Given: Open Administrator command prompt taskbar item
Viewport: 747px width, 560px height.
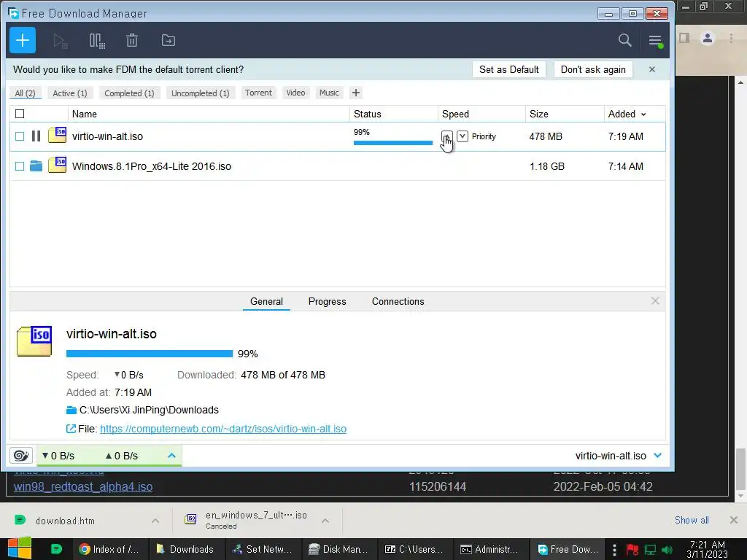Looking at the screenshot, I should point(489,549).
